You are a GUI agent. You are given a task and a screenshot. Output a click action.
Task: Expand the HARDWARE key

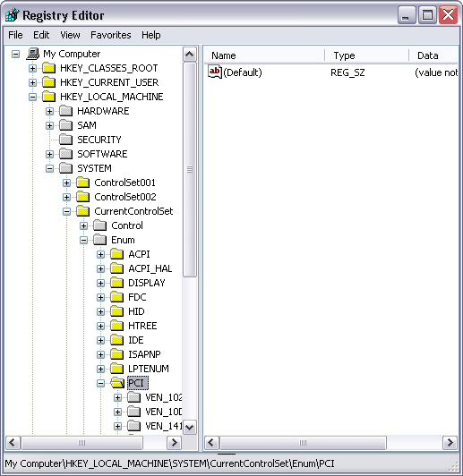(x=49, y=111)
